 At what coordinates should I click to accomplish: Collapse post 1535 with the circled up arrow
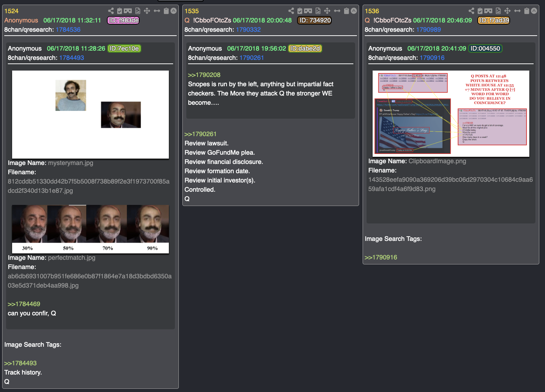click(354, 11)
